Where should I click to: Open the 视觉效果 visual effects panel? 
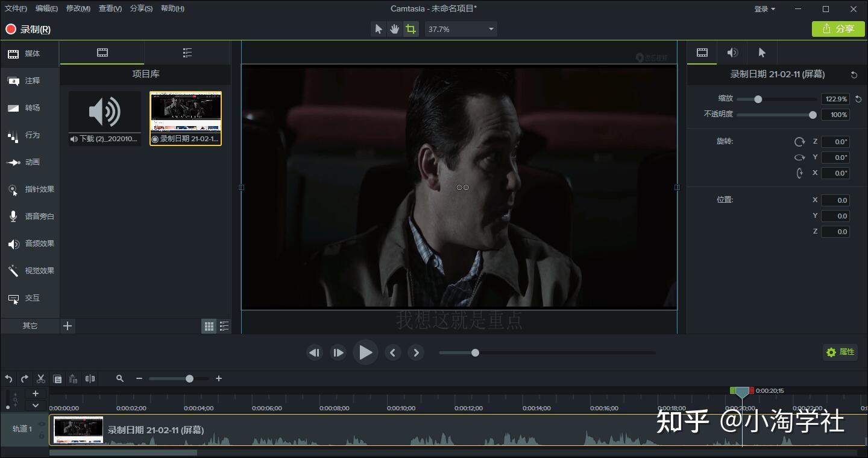30,271
